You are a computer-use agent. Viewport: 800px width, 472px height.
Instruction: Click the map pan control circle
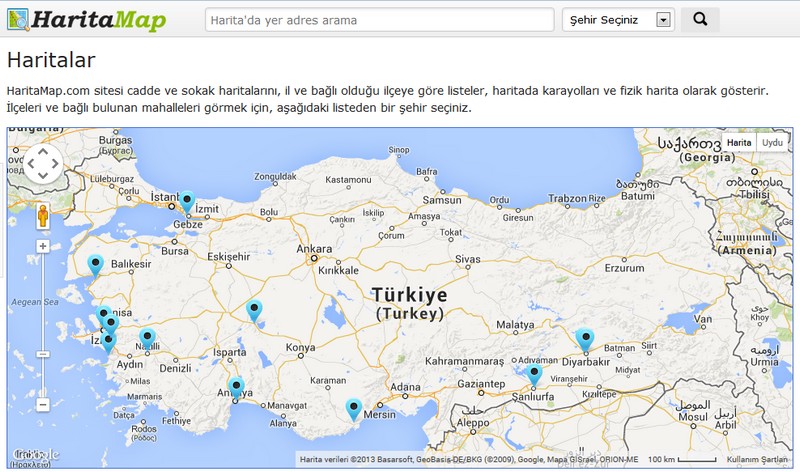click(x=43, y=163)
